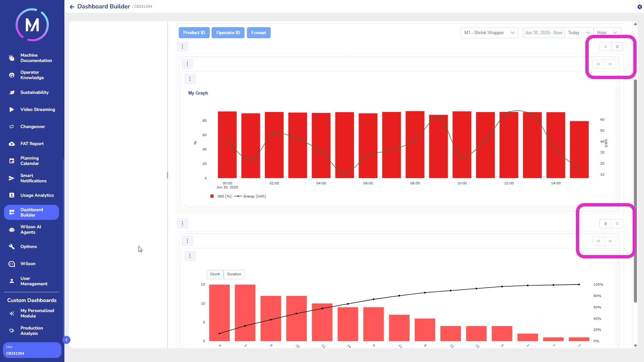
Task: Open Usage Analytics from the sidebar
Action: 37,195
